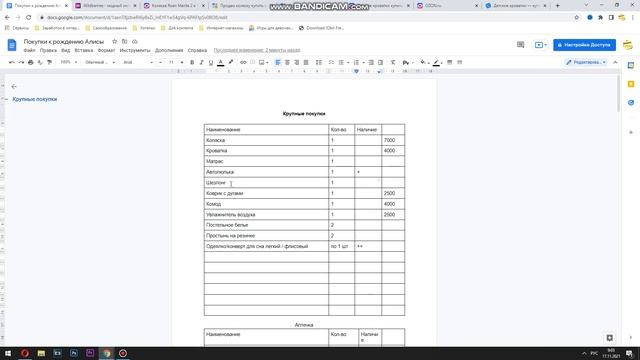The height and width of the screenshot is (360, 640).
Task: Insert a link with chain icon
Action: 243,62
